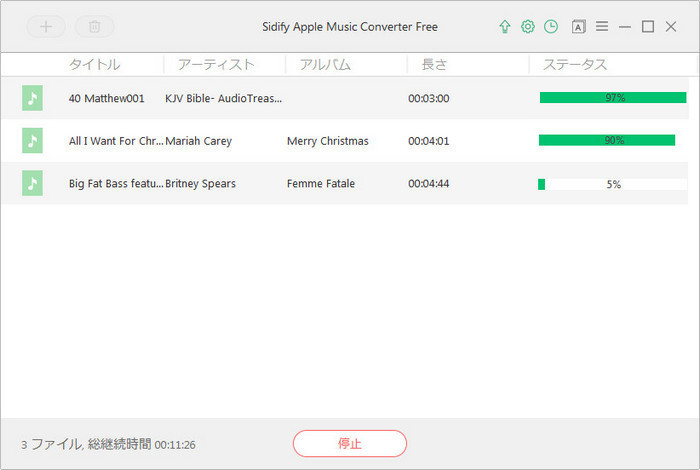Click music note icon for Big Fat Bass
Screen dimensions: 700x470
point(32,183)
